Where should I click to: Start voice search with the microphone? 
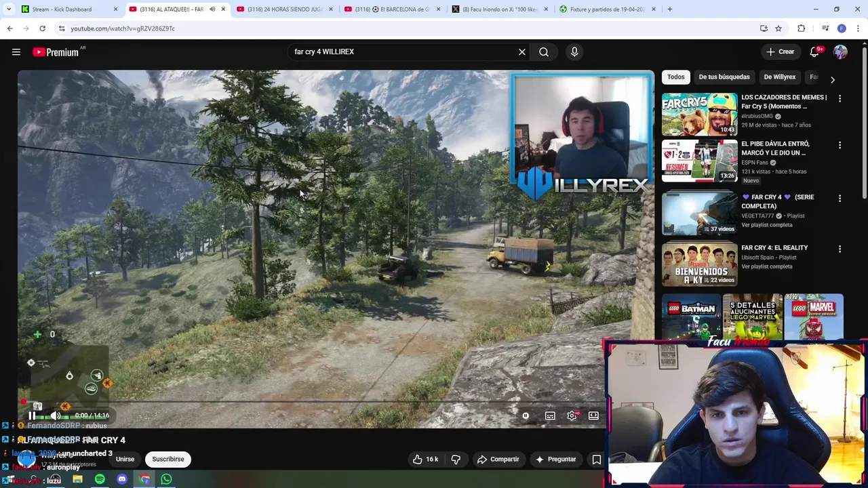tap(574, 52)
